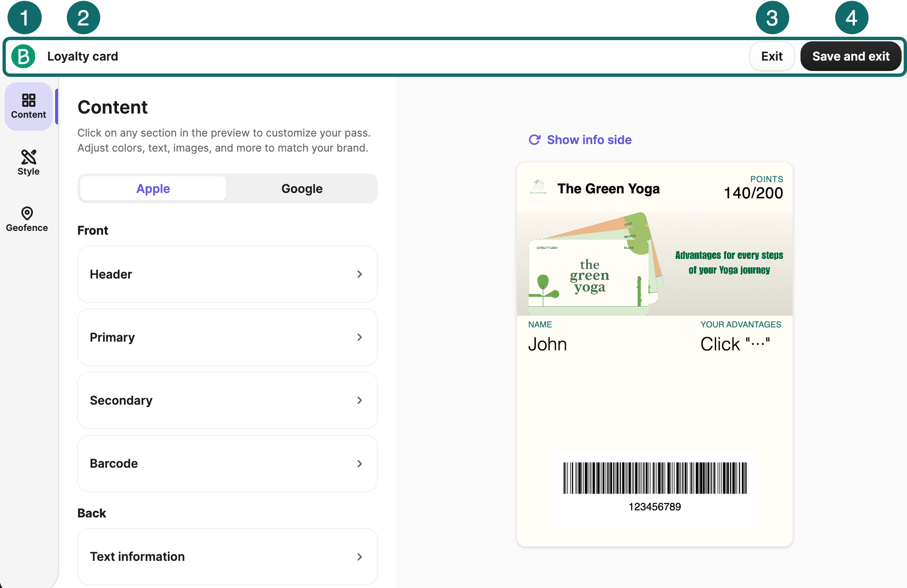Click the barcode in the pass preview

click(655, 478)
